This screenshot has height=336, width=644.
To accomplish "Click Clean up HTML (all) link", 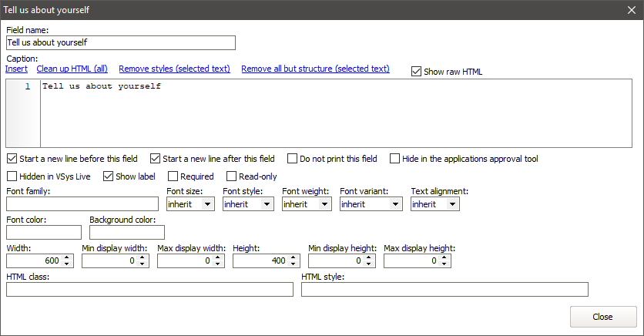I will tap(72, 69).
